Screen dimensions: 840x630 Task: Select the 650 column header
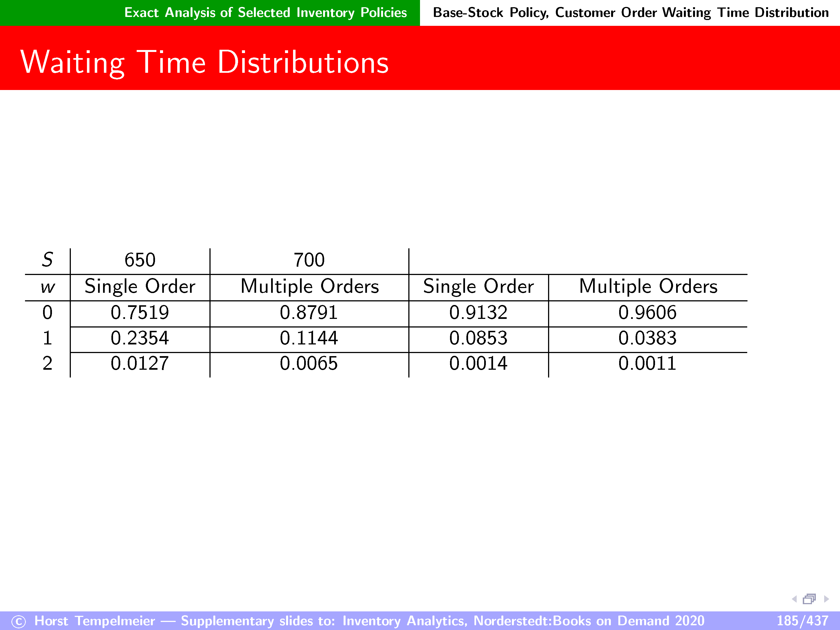[140, 260]
